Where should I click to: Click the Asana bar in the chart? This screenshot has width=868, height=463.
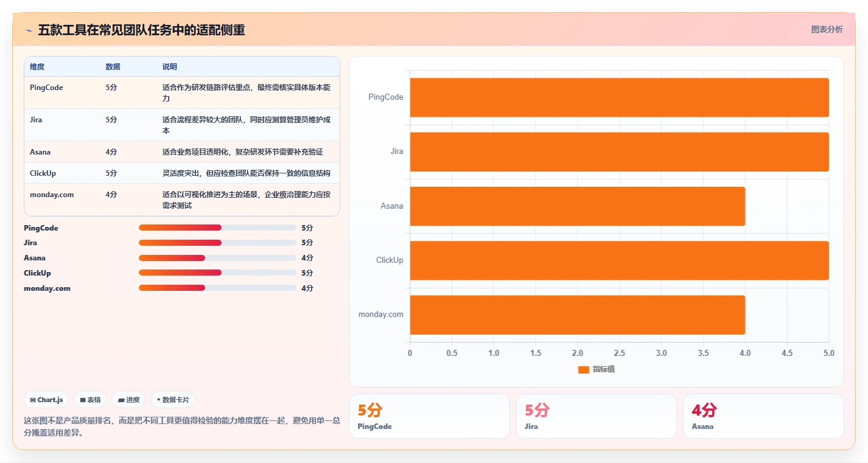[x=577, y=206]
